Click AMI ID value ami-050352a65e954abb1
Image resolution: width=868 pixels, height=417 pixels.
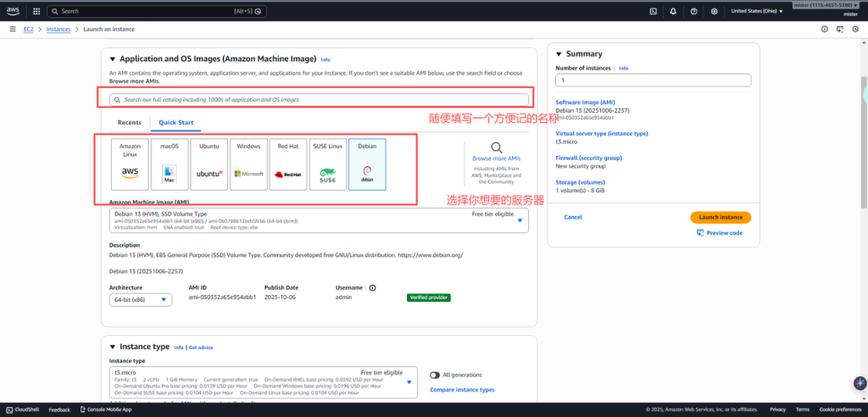point(222,297)
